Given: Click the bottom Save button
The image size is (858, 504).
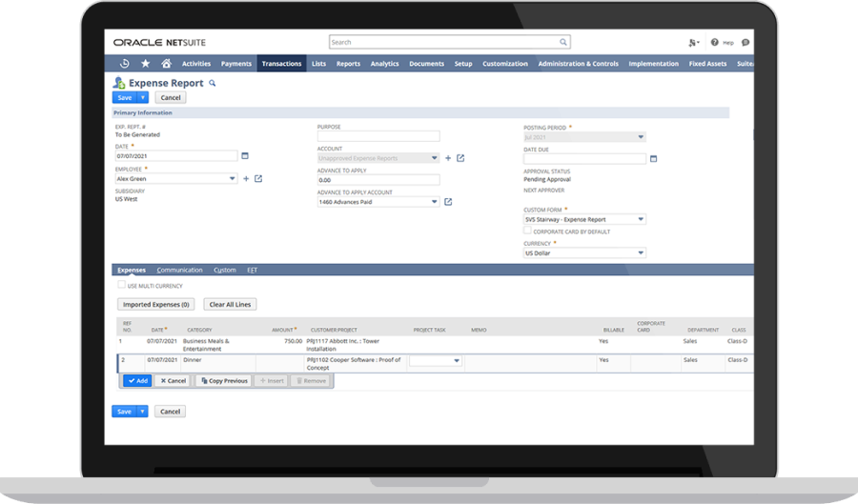Looking at the screenshot, I should click(124, 411).
